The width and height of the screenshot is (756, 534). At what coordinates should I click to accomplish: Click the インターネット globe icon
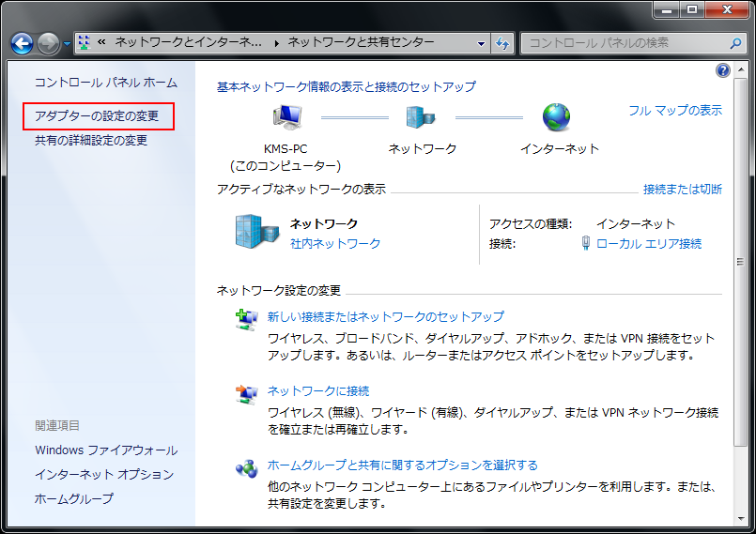[x=556, y=117]
